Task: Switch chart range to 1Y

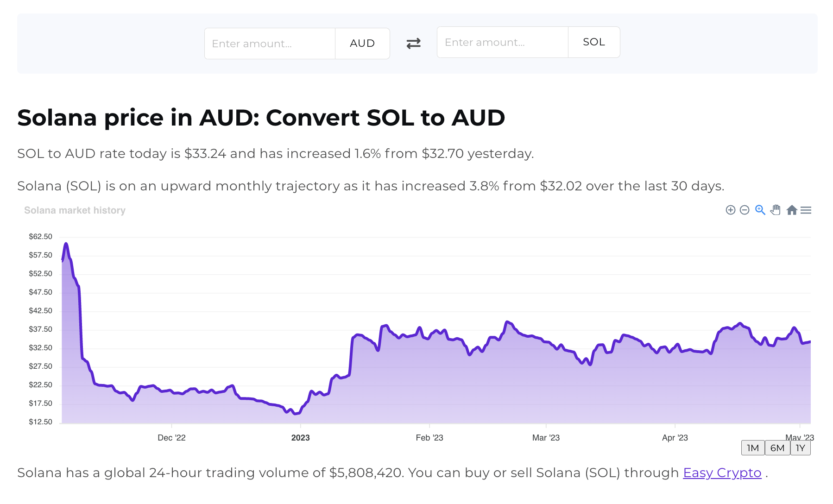Action: point(800,447)
